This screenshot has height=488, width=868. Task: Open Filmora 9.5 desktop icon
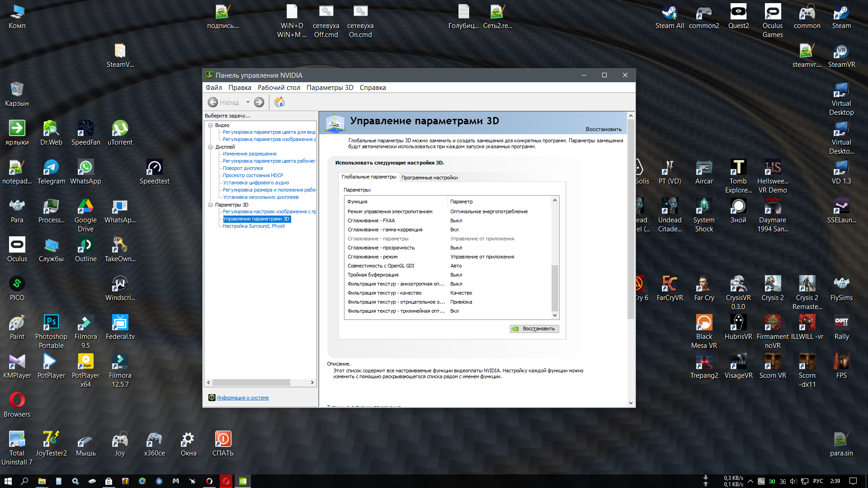coord(85,332)
